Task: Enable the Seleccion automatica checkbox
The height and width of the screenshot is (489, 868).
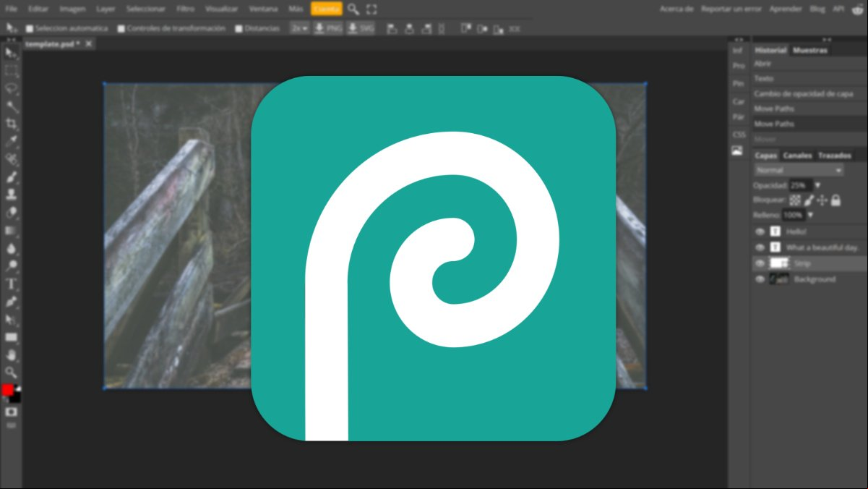Action: 30,29
